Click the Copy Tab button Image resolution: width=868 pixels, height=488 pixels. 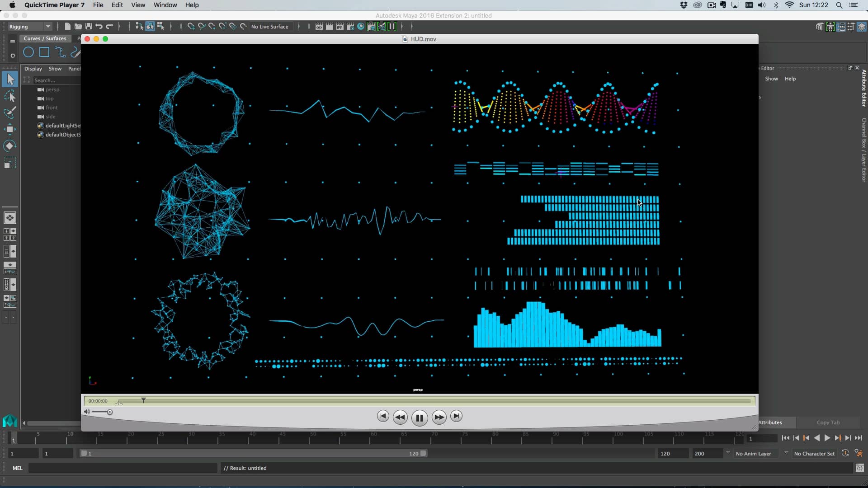click(x=828, y=422)
